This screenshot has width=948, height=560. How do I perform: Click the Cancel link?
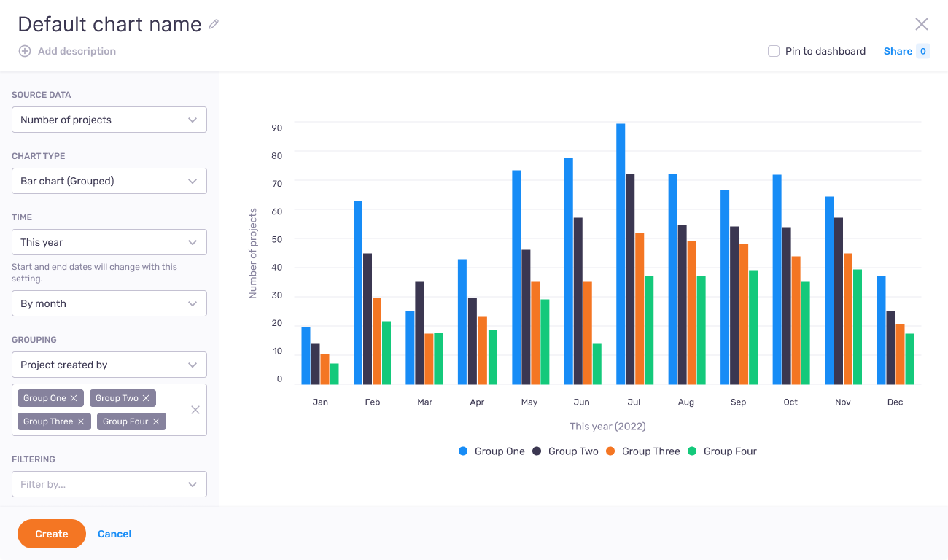[114, 534]
